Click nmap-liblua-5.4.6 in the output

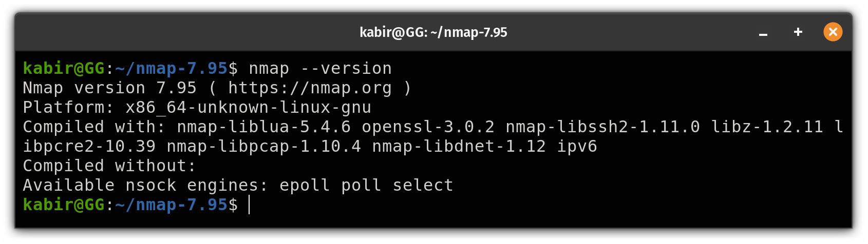coord(263,127)
